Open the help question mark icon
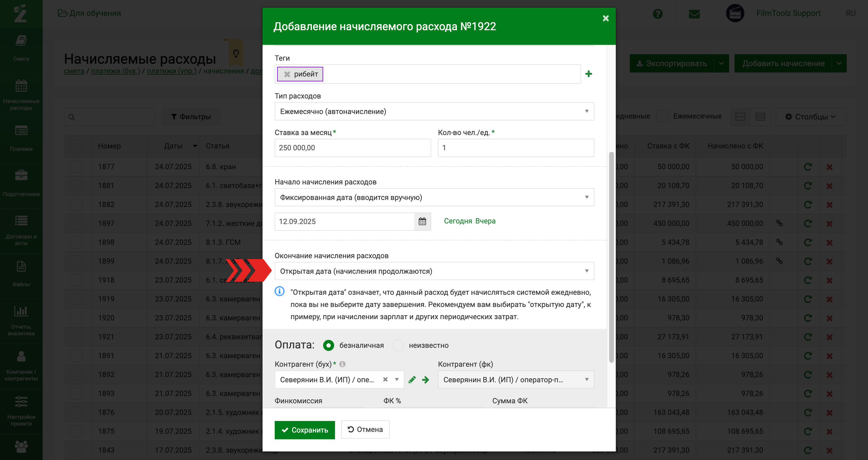This screenshot has height=460, width=868. tap(658, 14)
